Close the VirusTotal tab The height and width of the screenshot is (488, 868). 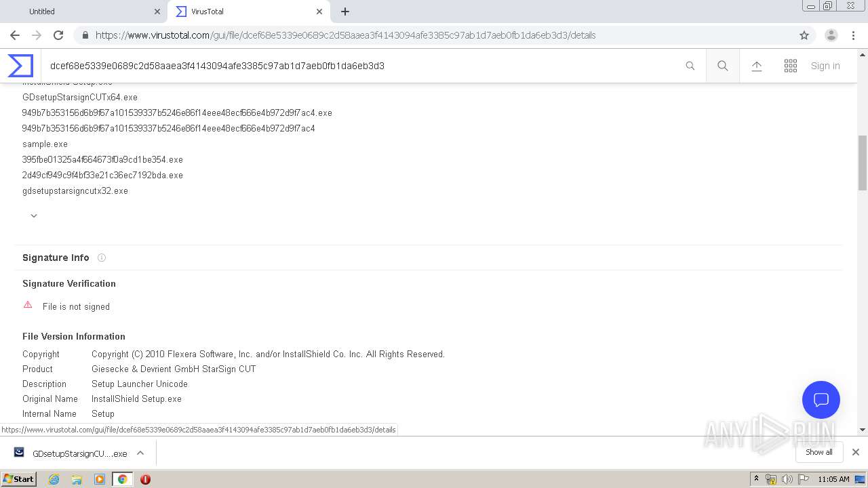point(319,12)
